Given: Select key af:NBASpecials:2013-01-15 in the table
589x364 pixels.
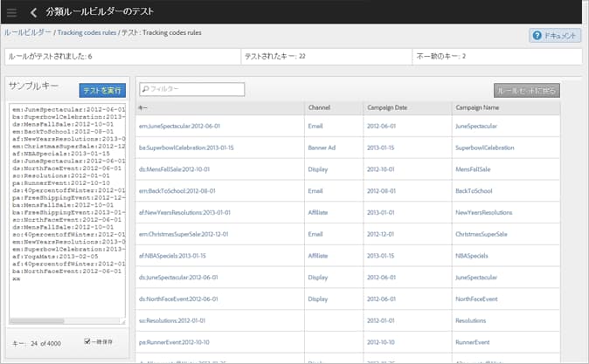Looking at the screenshot, I should pyautogui.click(x=172, y=256).
